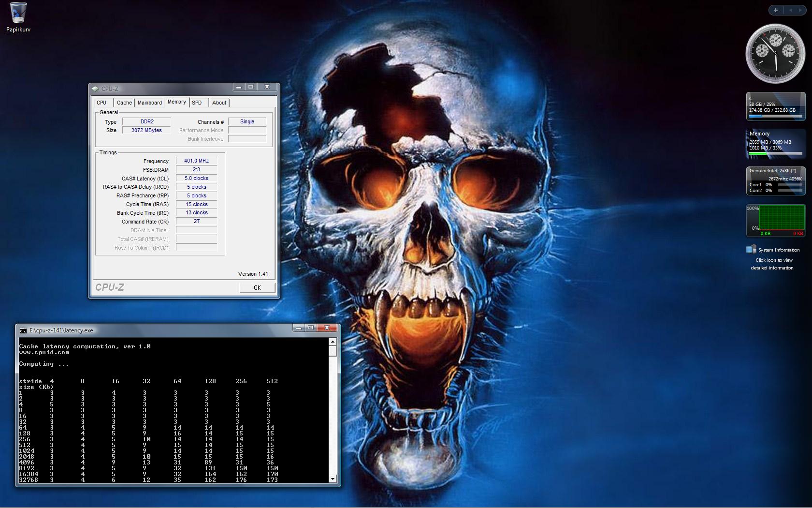812x508 pixels.
Task: Close the latency.exe console window
Action: [x=327, y=328]
